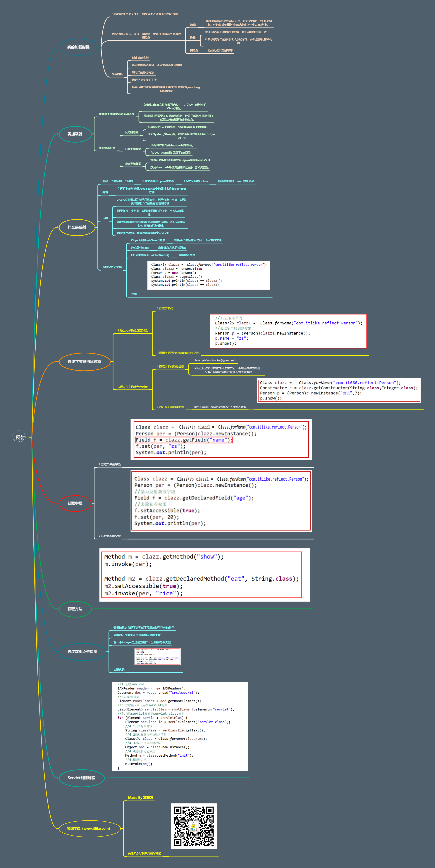Click the '创建类的实例' leaf node
The width and height of the screenshot is (435, 868).
click(140, 58)
